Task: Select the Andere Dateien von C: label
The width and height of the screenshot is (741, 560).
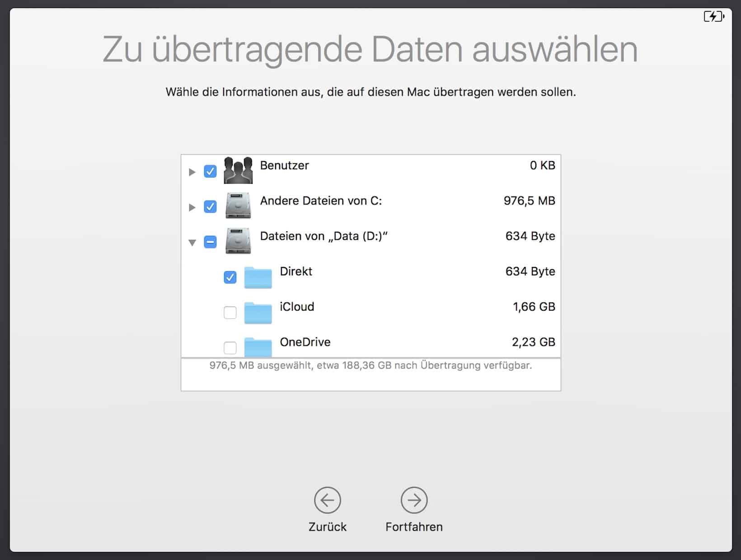Action: pyautogui.click(x=321, y=201)
